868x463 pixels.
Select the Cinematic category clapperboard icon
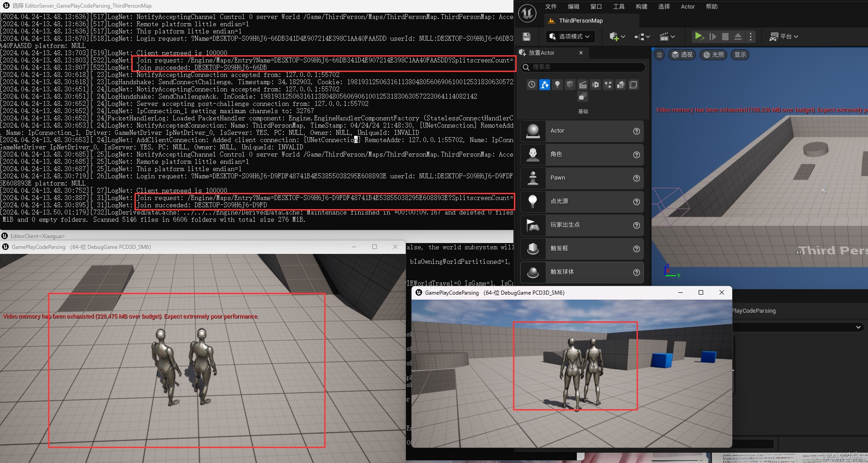pyautogui.click(x=583, y=85)
